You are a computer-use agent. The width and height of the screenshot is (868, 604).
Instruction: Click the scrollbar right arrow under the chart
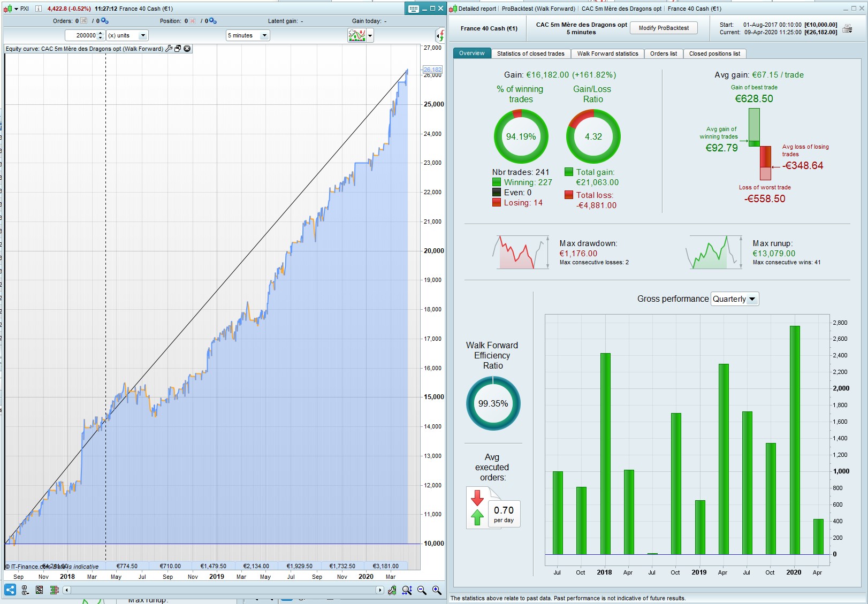[380, 590]
